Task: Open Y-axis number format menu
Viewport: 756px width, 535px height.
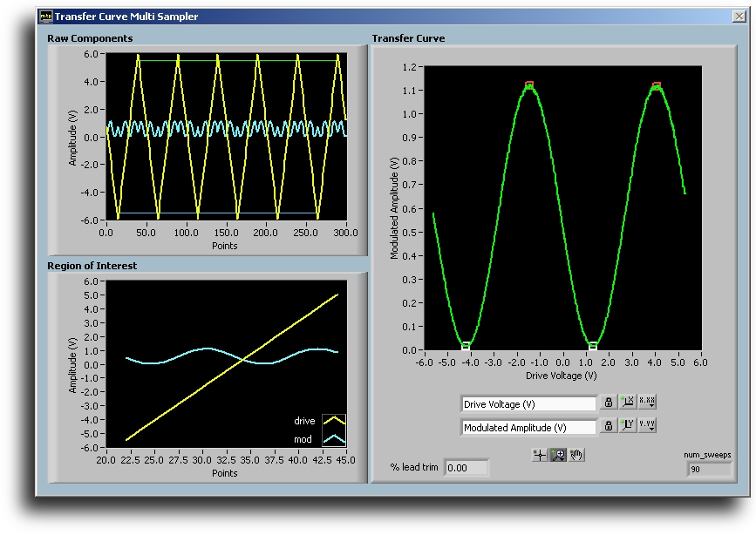Action: click(647, 426)
